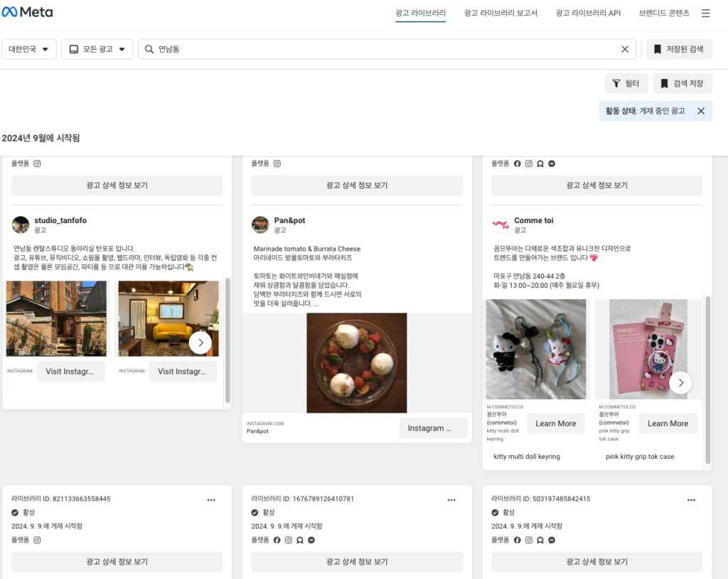Open the 필터 filter button

626,84
